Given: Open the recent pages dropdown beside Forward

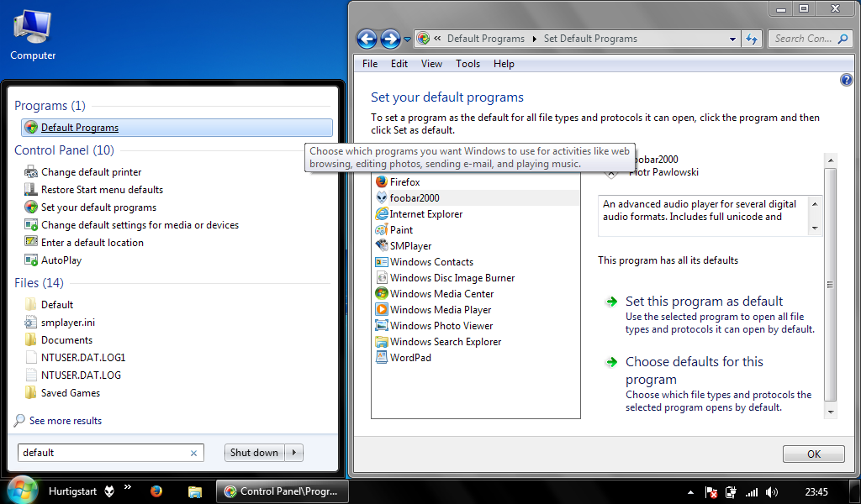Looking at the screenshot, I should tap(407, 39).
